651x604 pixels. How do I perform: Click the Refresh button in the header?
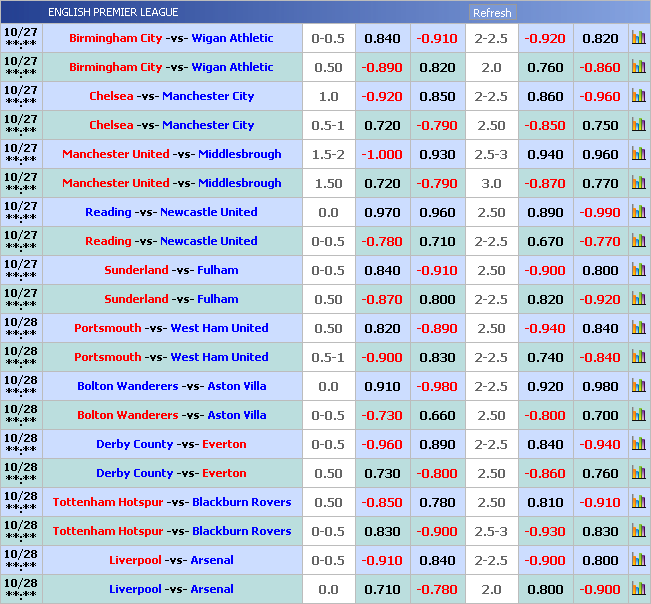[491, 13]
